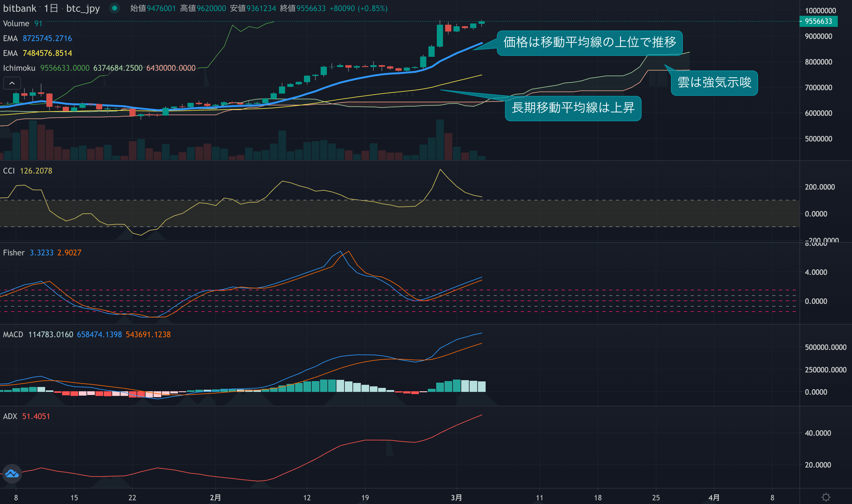Click the bitbank btc_jpy symbol title
Image resolution: width=852 pixels, height=504 pixels.
coord(51,8)
